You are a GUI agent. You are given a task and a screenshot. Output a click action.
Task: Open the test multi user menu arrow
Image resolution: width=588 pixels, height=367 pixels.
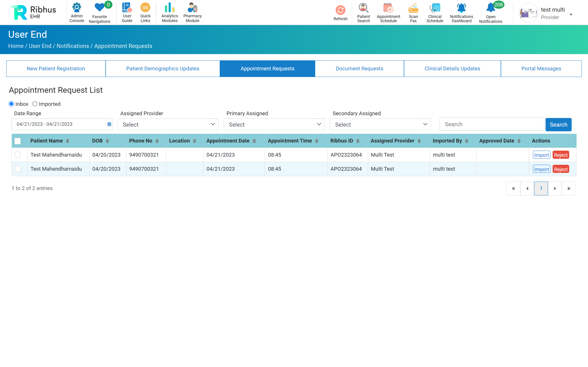click(571, 14)
